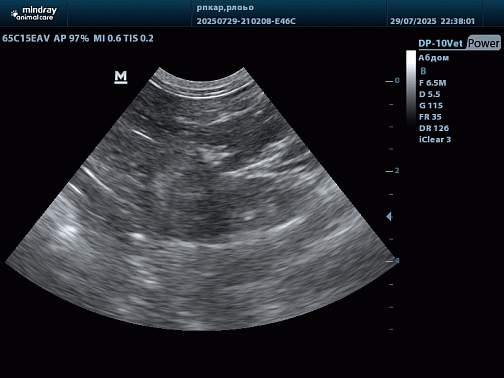504x378 pixels.
Task: Click the date and time display
Action: coord(432,21)
